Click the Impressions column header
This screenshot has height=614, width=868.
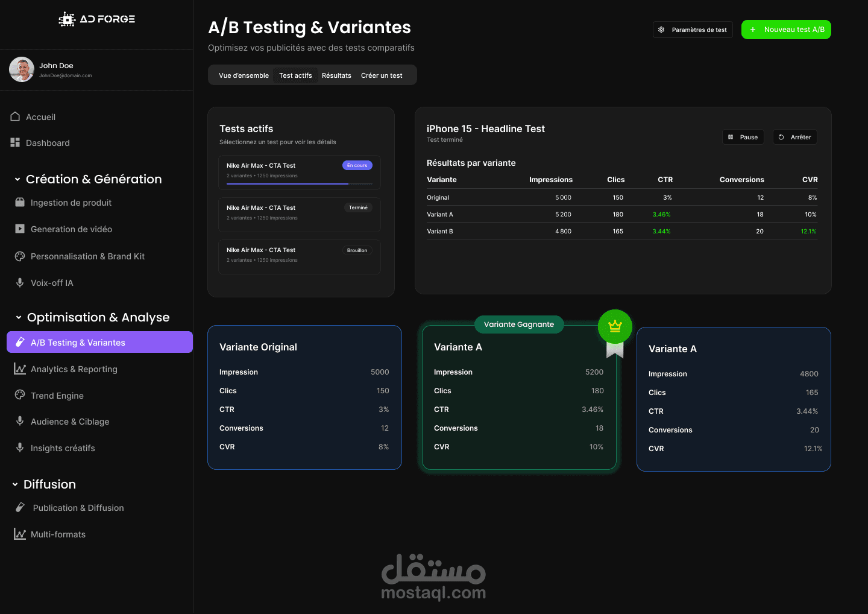click(x=551, y=180)
